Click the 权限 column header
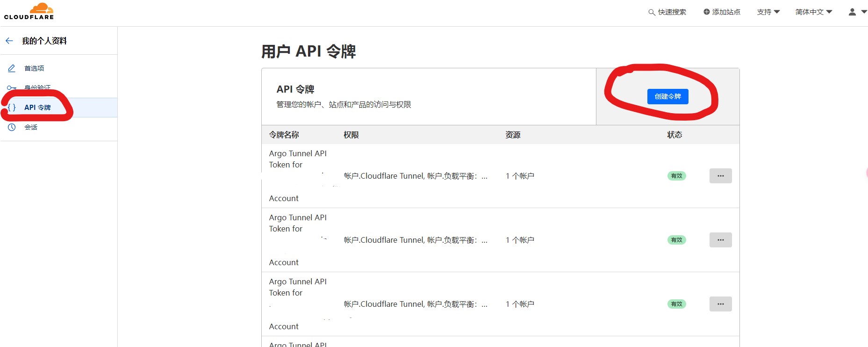Screen dimensions: 868x347 coord(351,135)
